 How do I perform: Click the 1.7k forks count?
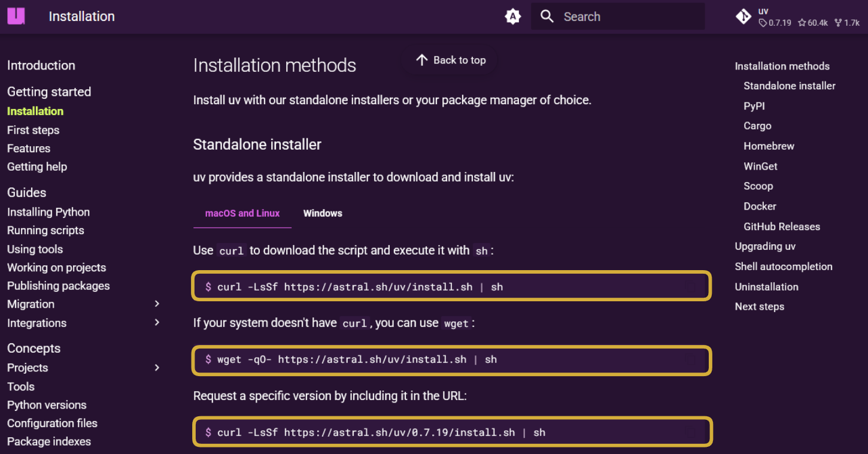847,23
